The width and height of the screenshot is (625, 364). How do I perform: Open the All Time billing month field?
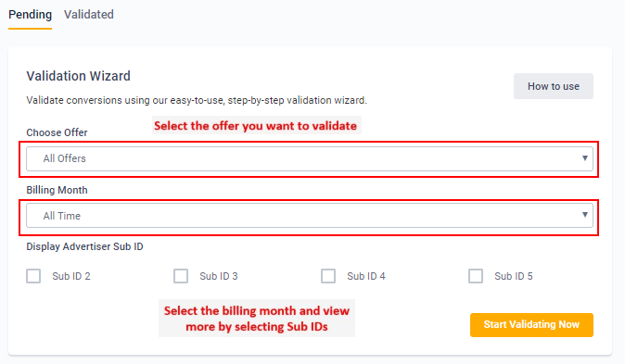click(310, 216)
